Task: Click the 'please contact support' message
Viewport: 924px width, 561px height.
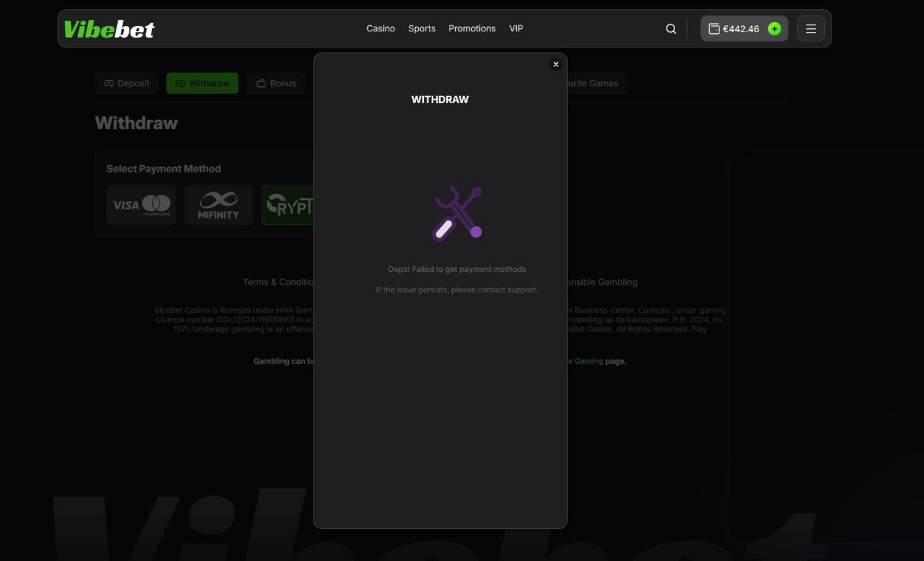Action: pos(457,290)
